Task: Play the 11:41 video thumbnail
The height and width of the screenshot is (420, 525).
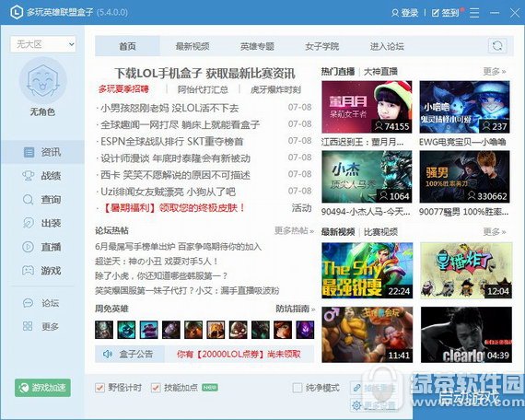Action: pos(367,334)
